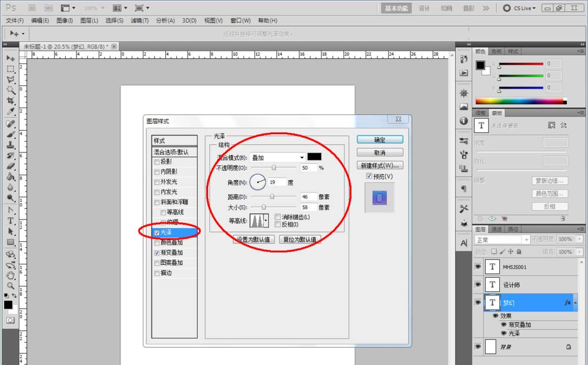This screenshot has width=588, height=365.
Task: Open the Info panel icon
Action: tap(464, 121)
